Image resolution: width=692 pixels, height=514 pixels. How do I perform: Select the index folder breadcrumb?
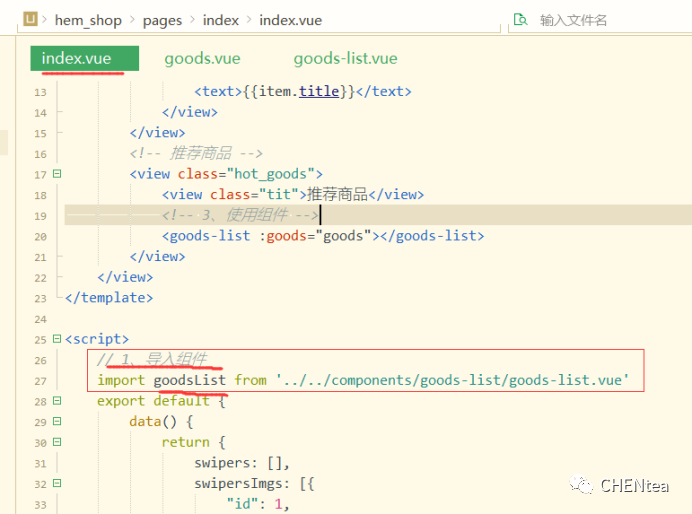221,20
